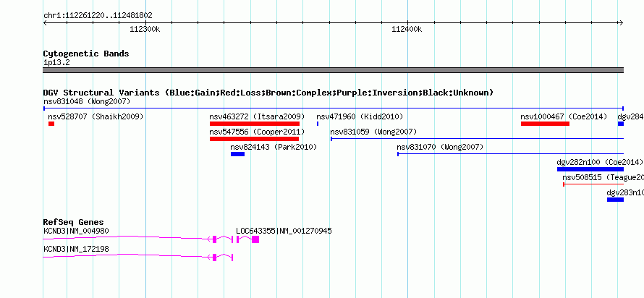This screenshot has width=644, height=298.
Task: Select dgv282n100 (Coe2014) label
Action: (600, 162)
